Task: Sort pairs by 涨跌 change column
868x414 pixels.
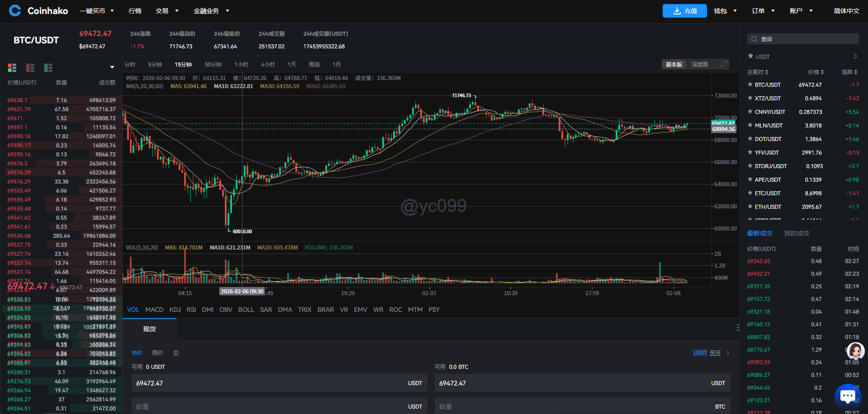Action: pos(849,72)
